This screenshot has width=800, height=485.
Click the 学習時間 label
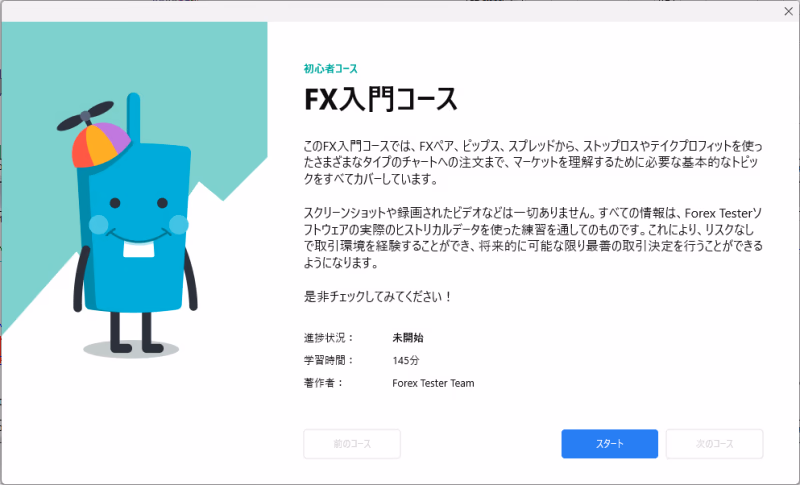pos(328,360)
